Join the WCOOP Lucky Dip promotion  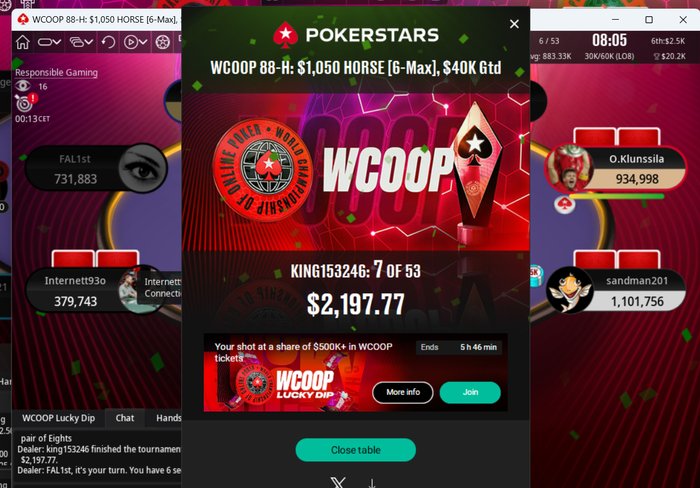470,392
